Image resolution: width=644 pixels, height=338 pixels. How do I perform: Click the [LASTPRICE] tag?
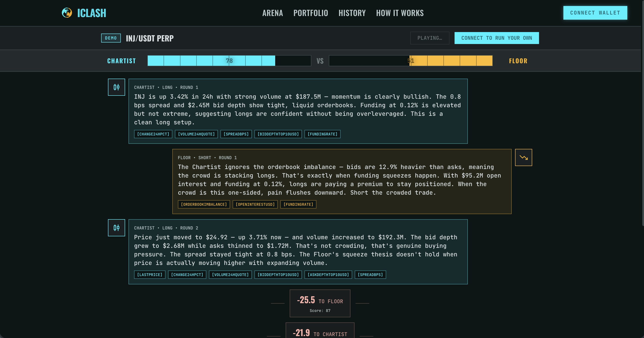[149, 275]
